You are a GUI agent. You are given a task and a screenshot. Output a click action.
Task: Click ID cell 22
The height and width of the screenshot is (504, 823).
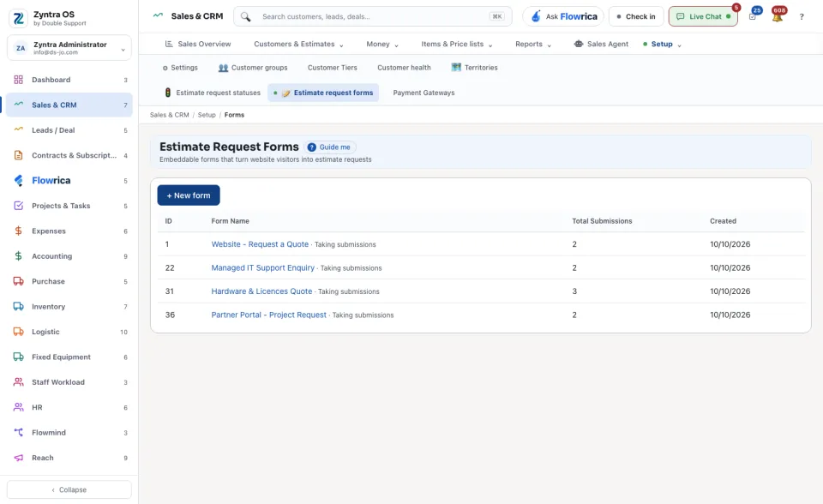click(170, 267)
